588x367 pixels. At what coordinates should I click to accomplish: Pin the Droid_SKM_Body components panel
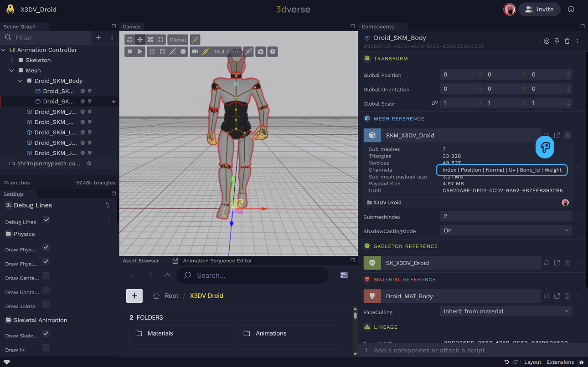[557, 41]
